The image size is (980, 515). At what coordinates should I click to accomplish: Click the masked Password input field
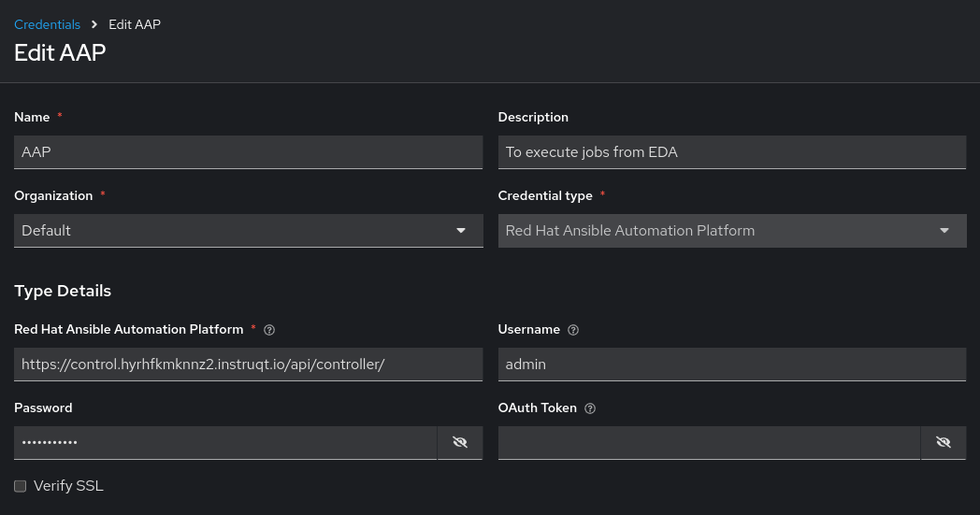click(225, 442)
